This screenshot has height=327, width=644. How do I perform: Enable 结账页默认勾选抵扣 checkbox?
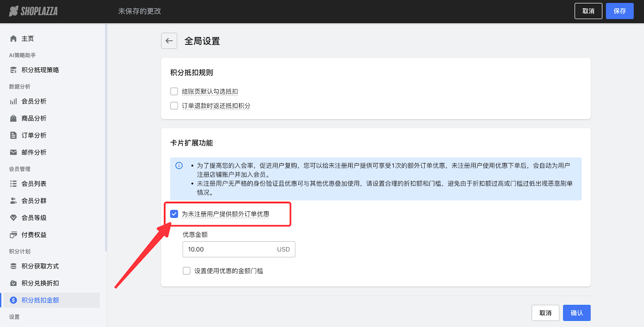pyautogui.click(x=174, y=91)
